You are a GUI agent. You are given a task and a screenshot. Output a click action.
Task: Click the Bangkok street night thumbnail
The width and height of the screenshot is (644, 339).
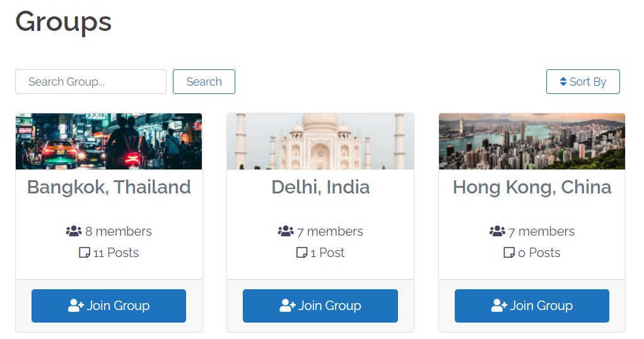109,141
